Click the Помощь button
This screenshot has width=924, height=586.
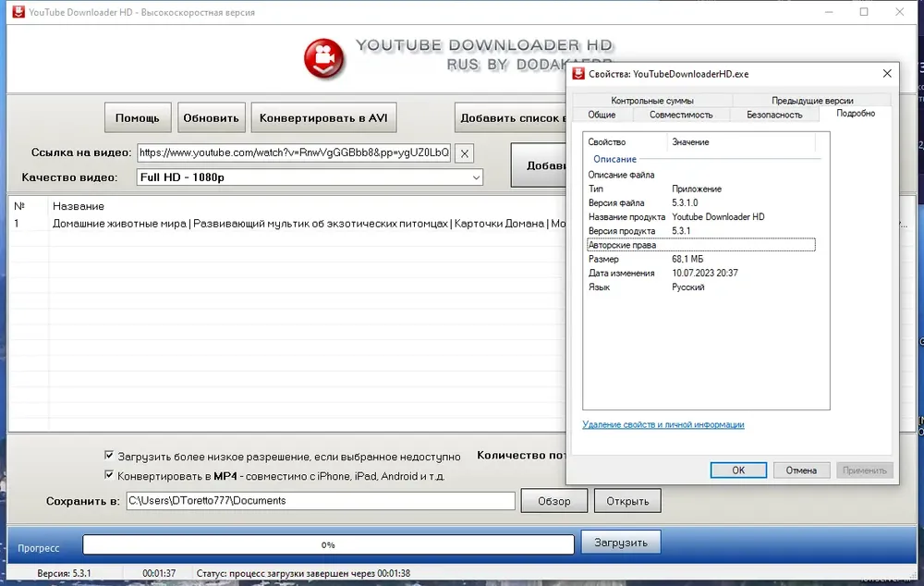point(138,118)
